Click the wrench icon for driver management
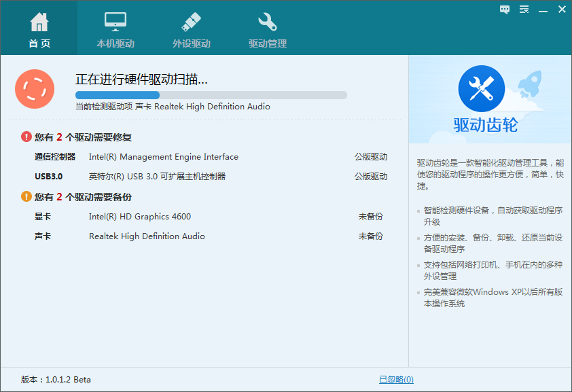The width and height of the screenshot is (572, 392). pyautogui.click(x=268, y=22)
